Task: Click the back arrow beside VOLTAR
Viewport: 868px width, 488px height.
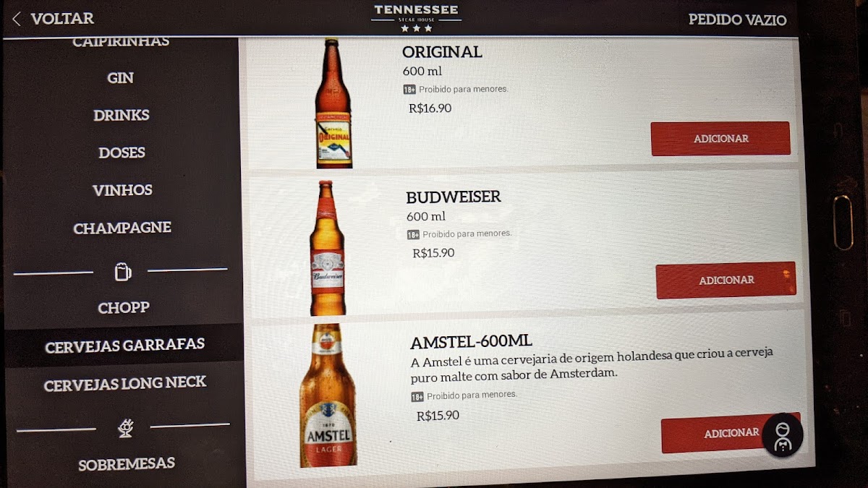Action: click(17, 19)
